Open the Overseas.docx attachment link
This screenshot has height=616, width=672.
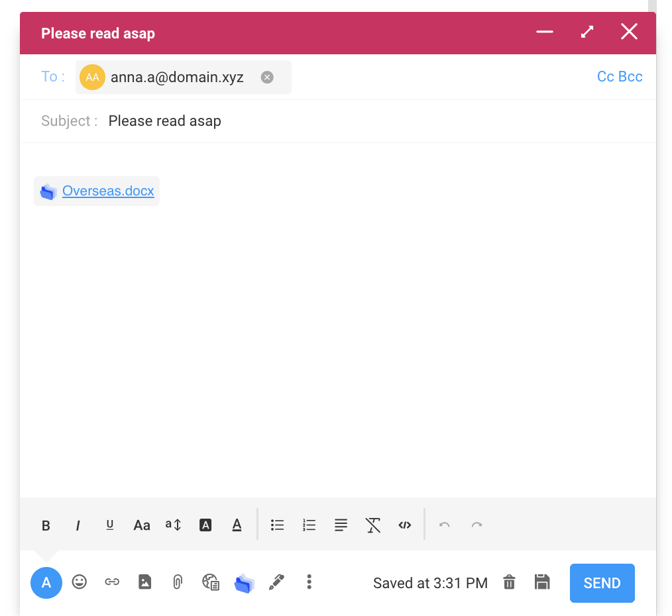click(108, 191)
